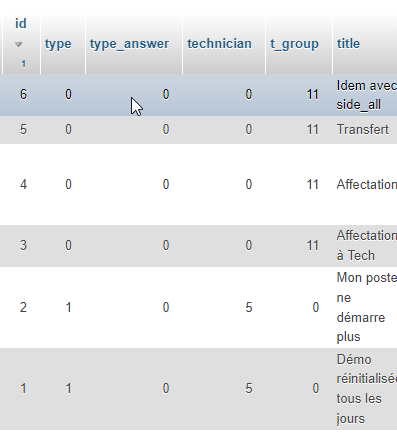Select the id cell with value 6
The height and width of the screenshot is (433, 397).
click(x=21, y=95)
